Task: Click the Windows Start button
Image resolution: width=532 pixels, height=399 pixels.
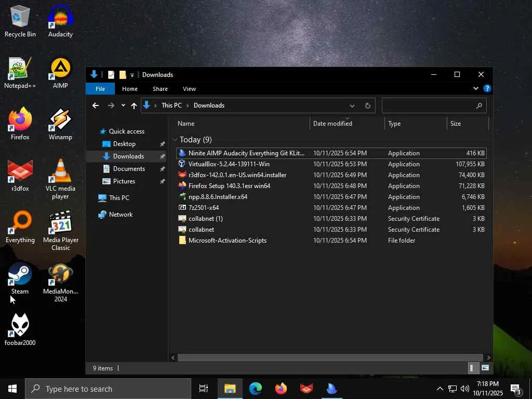Action: click(x=12, y=389)
